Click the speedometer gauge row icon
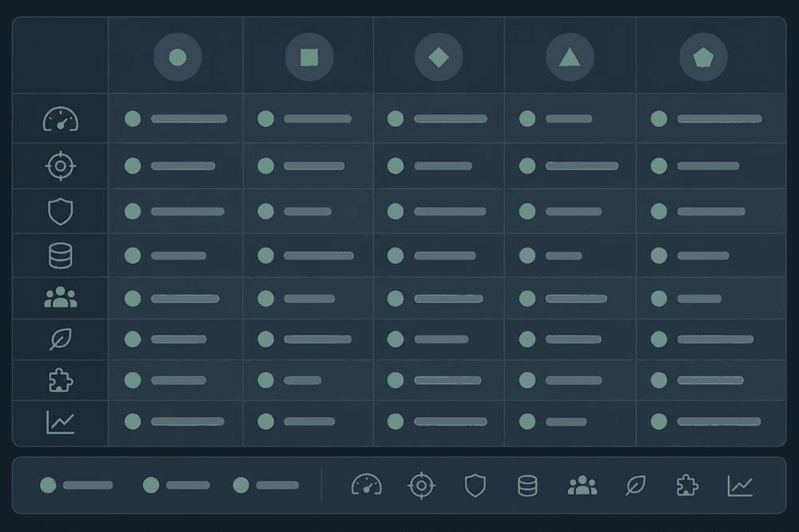This screenshot has height=532, width=799. click(x=60, y=119)
